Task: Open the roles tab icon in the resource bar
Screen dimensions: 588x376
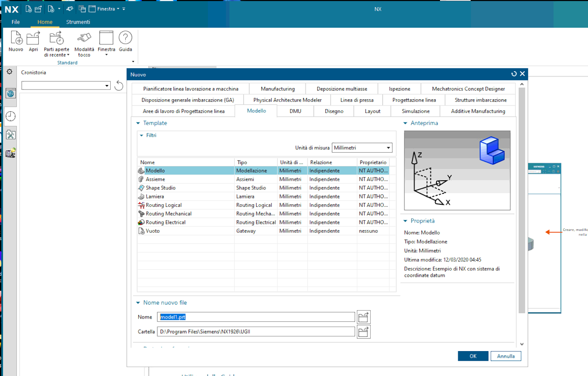Action: point(11,154)
